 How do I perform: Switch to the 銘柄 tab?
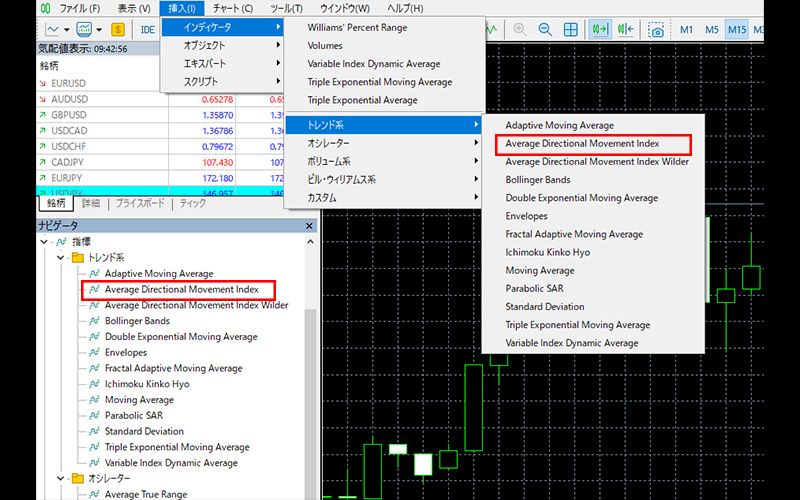(56, 203)
